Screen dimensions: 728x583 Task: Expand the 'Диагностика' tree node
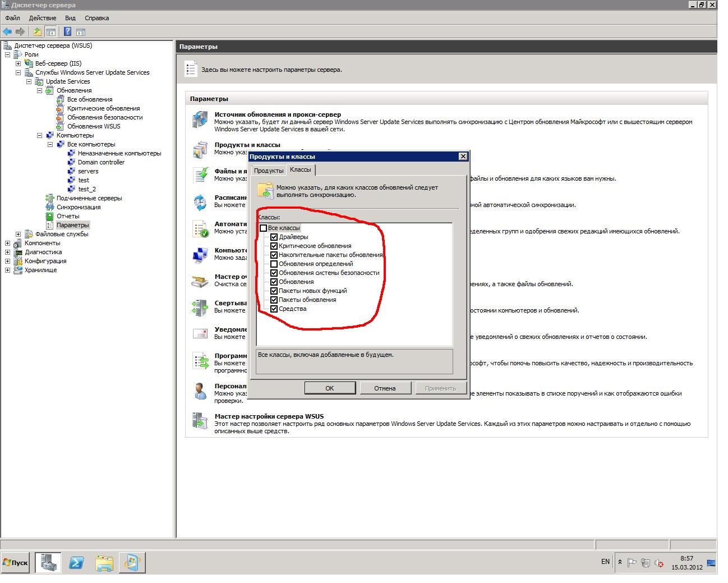coord(8,252)
